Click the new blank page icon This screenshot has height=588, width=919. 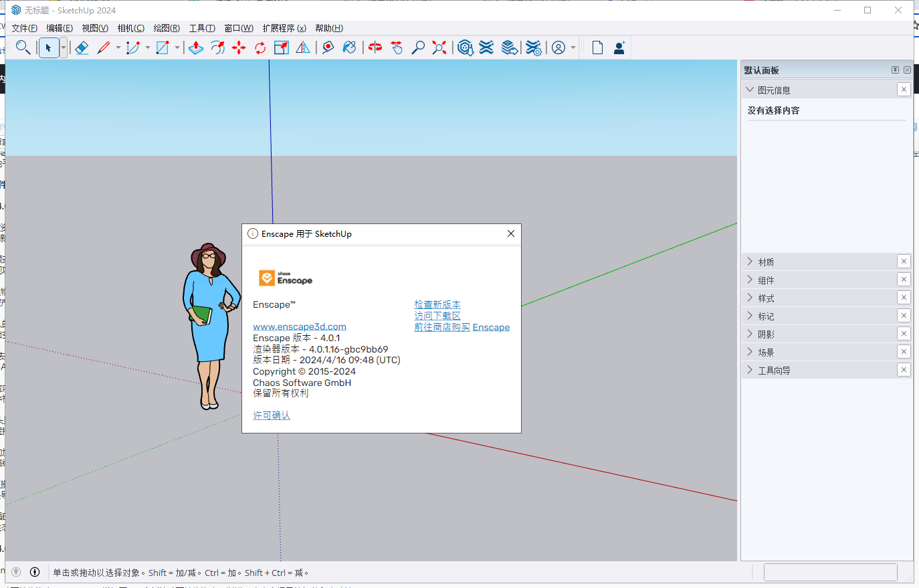[597, 47]
